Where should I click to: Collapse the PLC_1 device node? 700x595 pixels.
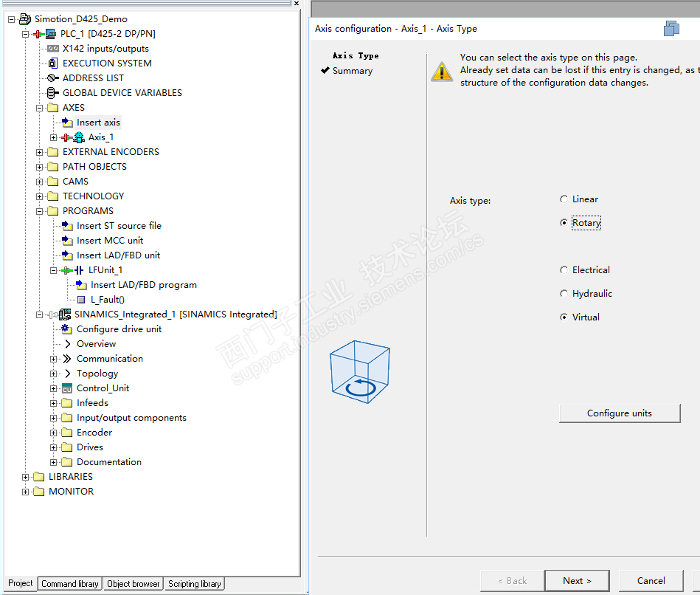pos(25,34)
